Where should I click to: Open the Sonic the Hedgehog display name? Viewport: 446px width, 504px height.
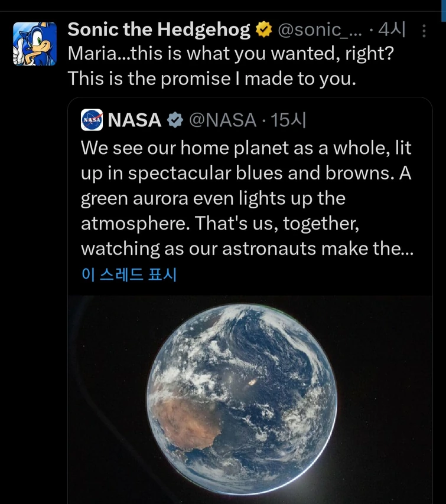(159, 30)
